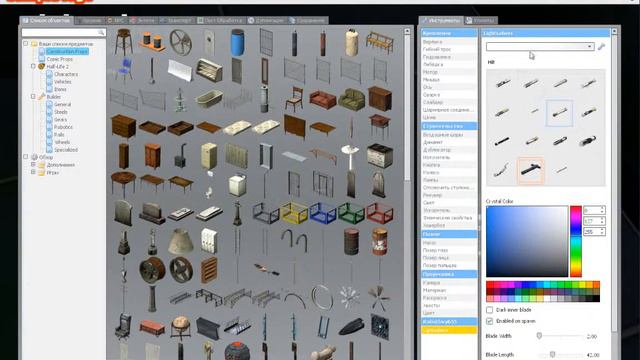Collapse the Обзор tree node
This screenshot has width=640, height=360.
[x=26, y=157]
